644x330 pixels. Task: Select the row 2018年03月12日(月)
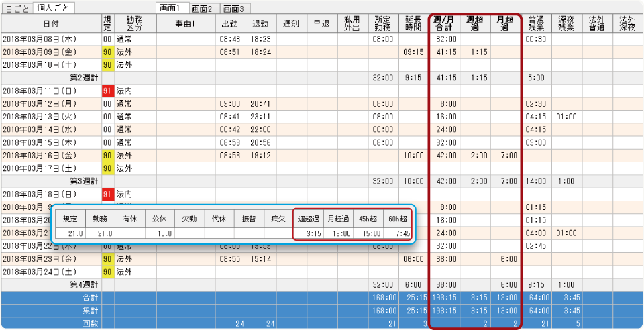coord(322,104)
